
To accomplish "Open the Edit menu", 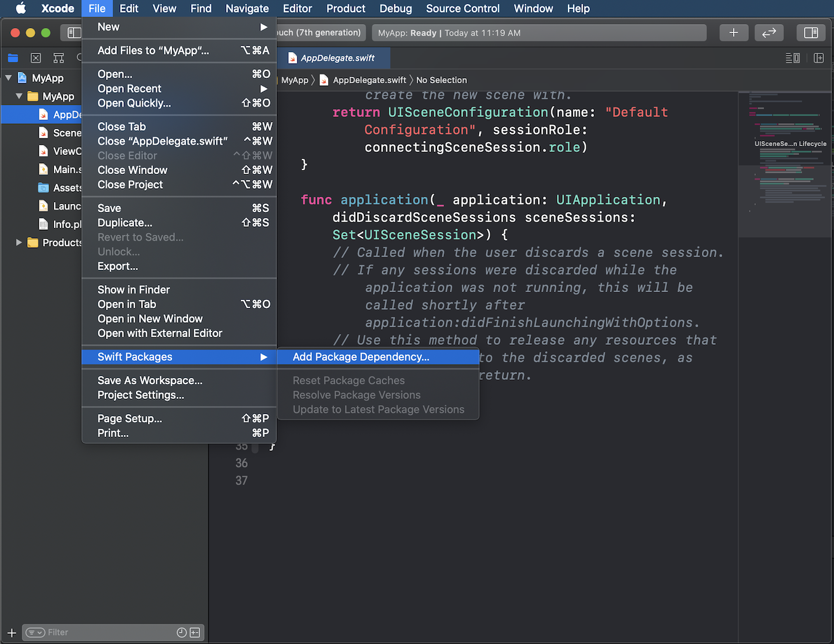I will pos(129,8).
